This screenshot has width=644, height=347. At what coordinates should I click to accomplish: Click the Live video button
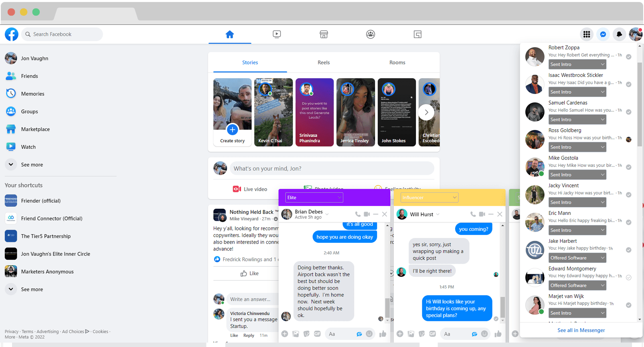[x=250, y=189]
